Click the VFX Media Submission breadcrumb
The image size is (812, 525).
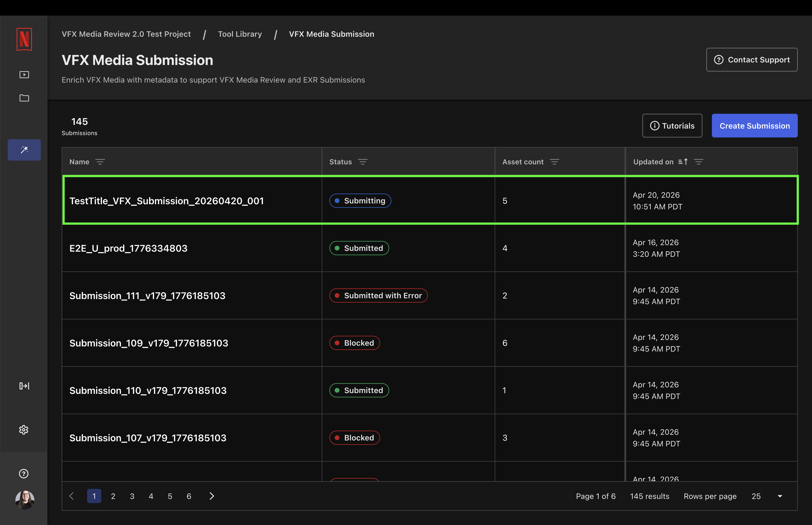pos(332,34)
